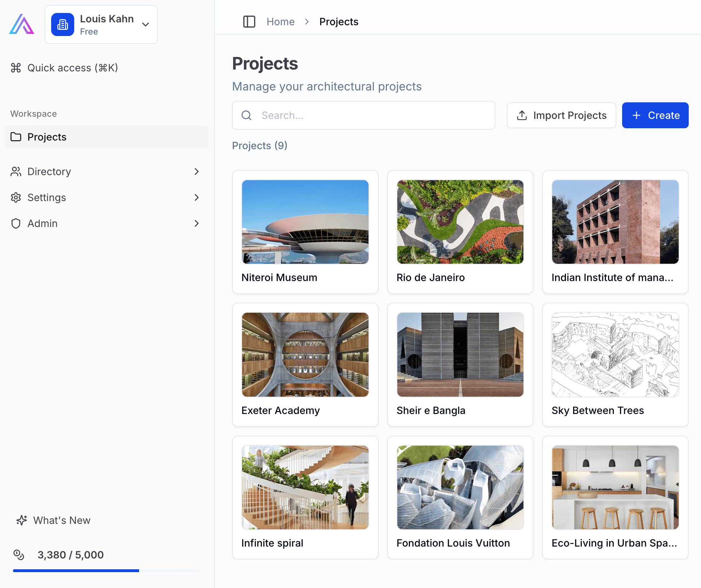Click the Settings gear icon
Screen dimensions: 701x588
tap(16, 197)
